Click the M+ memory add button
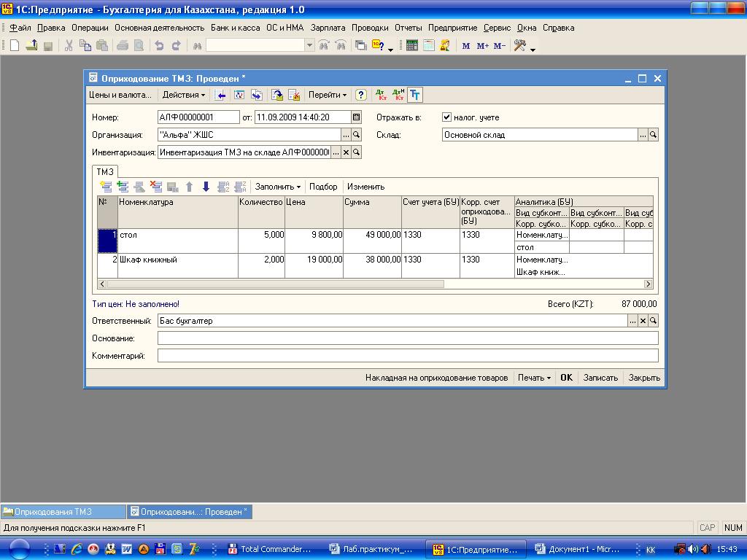This screenshot has height=560, width=747. (x=483, y=46)
